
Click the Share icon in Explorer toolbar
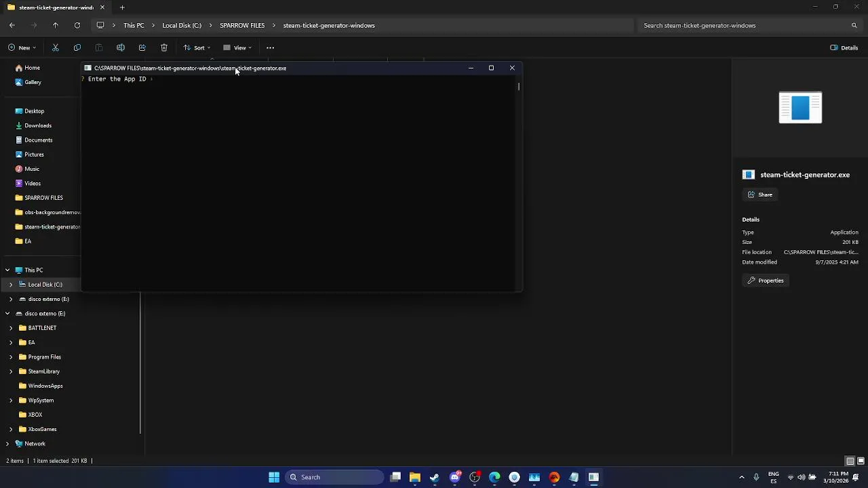pos(142,47)
